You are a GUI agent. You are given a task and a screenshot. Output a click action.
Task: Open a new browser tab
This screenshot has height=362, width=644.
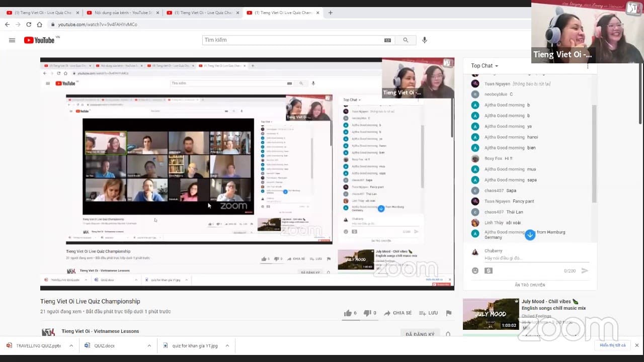pyautogui.click(x=330, y=13)
